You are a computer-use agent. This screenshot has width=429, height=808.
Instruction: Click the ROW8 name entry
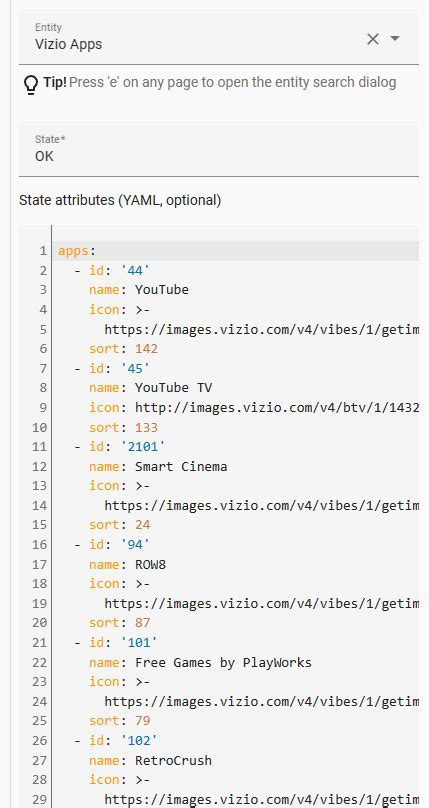[150, 564]
